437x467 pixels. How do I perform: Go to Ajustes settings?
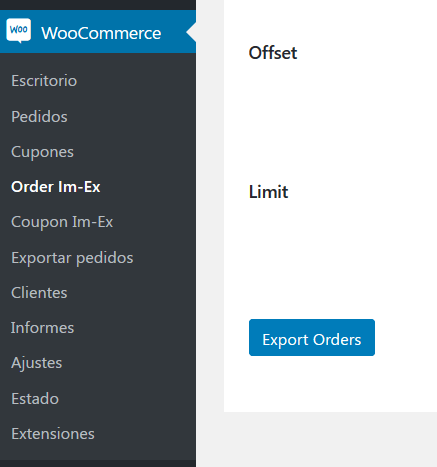pyautogui.click(x=37, y=363)
